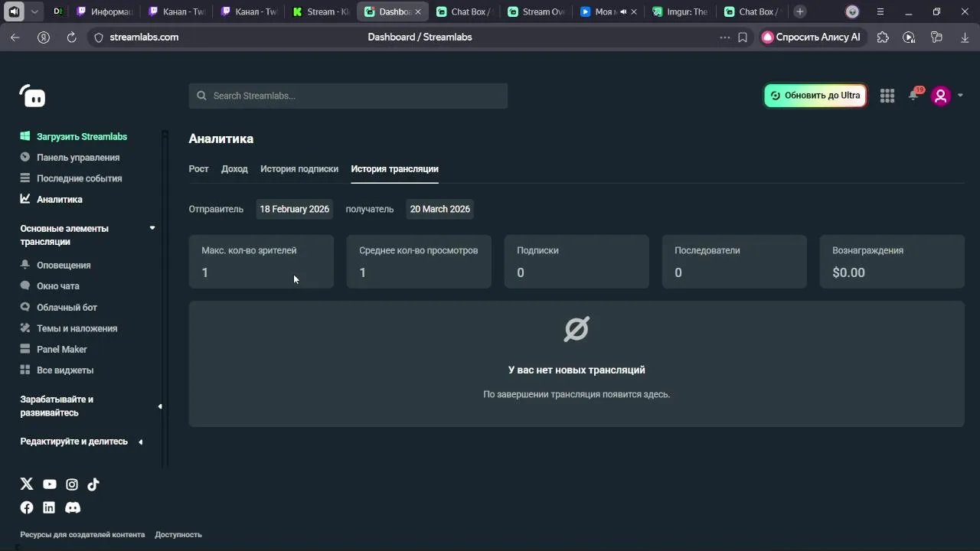The image size is (980, 551).
Task: Open Загрузить Streamlabs link
Action: pyautogui.click(x=82, y=136)
